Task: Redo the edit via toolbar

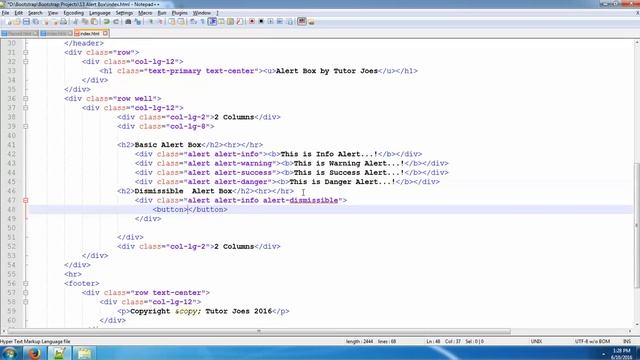Action: 116,22
